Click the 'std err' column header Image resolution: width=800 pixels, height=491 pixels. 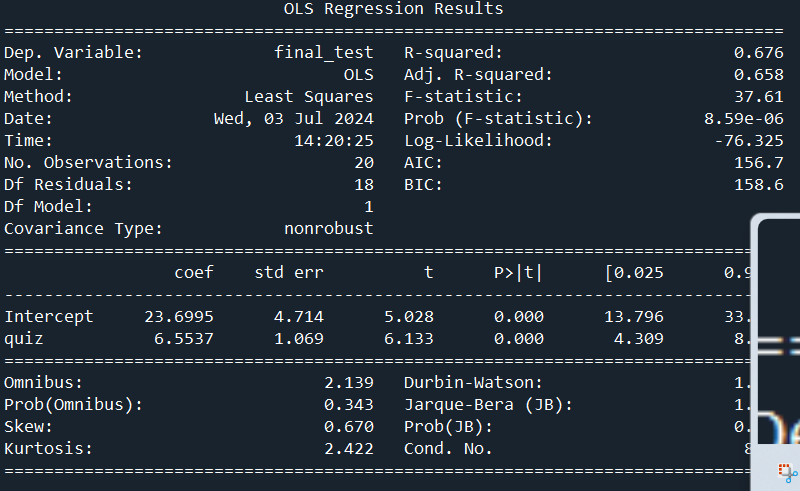tap(289, 273)
